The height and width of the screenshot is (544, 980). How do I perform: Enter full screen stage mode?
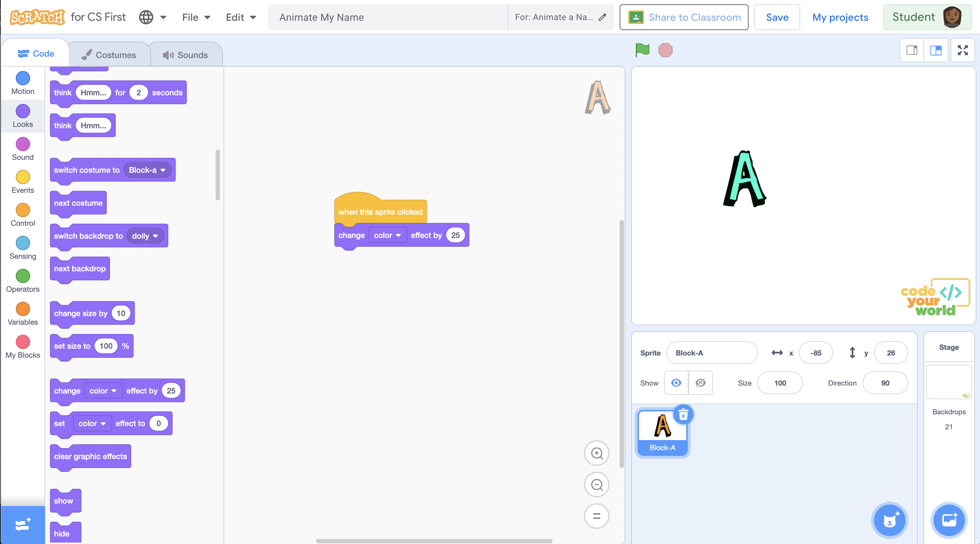(x=962, y=50)
